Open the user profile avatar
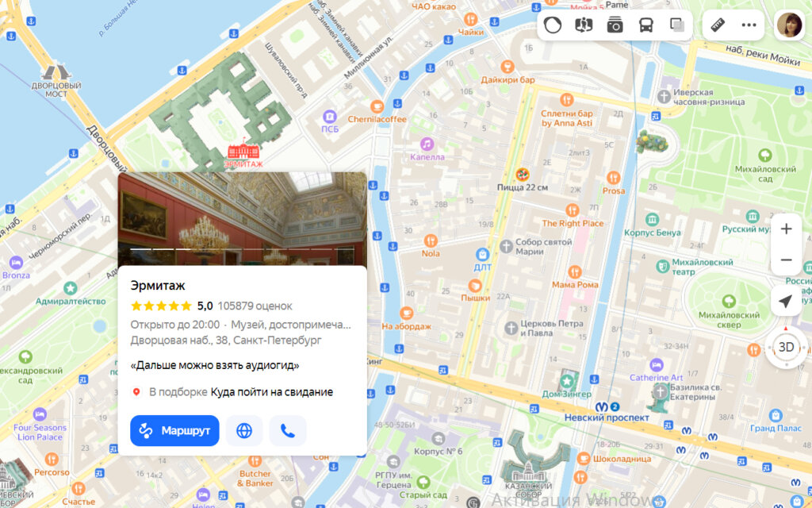812x508 pixels. tap(789, 25)
